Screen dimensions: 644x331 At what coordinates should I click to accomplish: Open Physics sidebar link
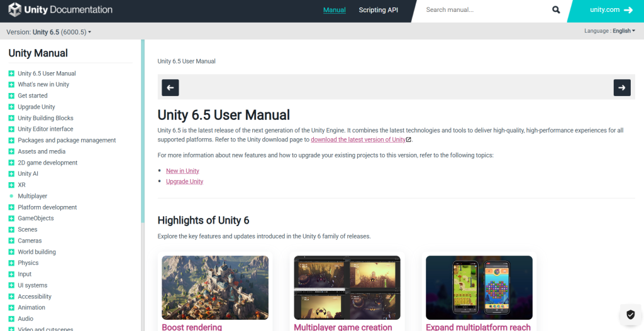28,263
